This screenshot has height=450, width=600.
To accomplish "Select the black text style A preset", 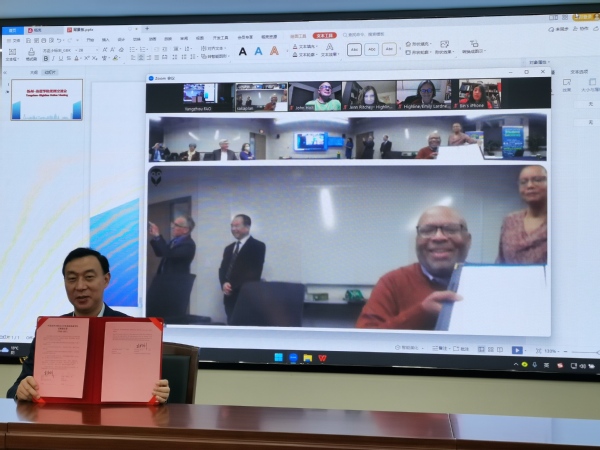I will click(x=243, y=51).
